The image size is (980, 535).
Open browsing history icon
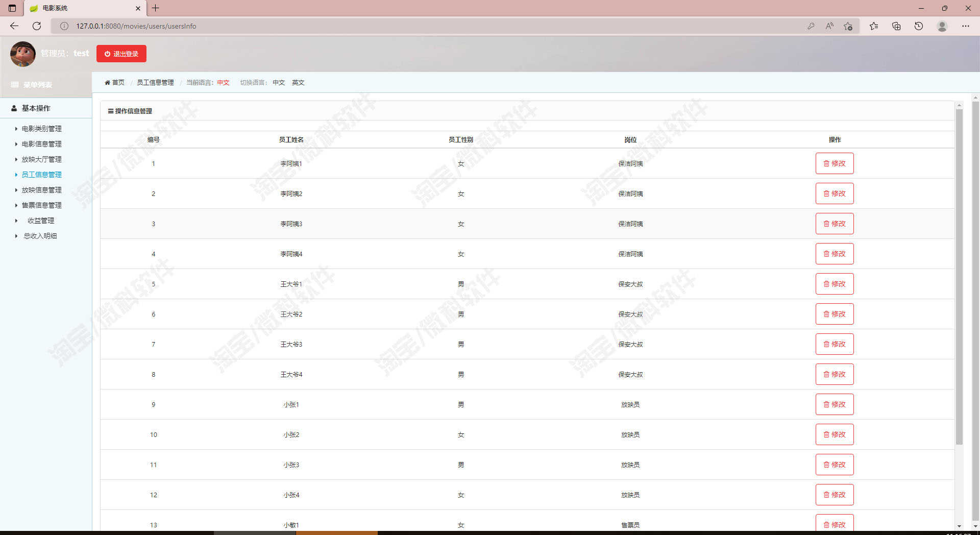(x=919, y=26)
